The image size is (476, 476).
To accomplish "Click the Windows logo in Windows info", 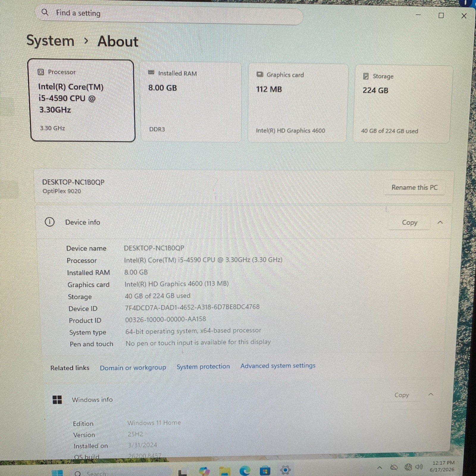I will 57,400.
